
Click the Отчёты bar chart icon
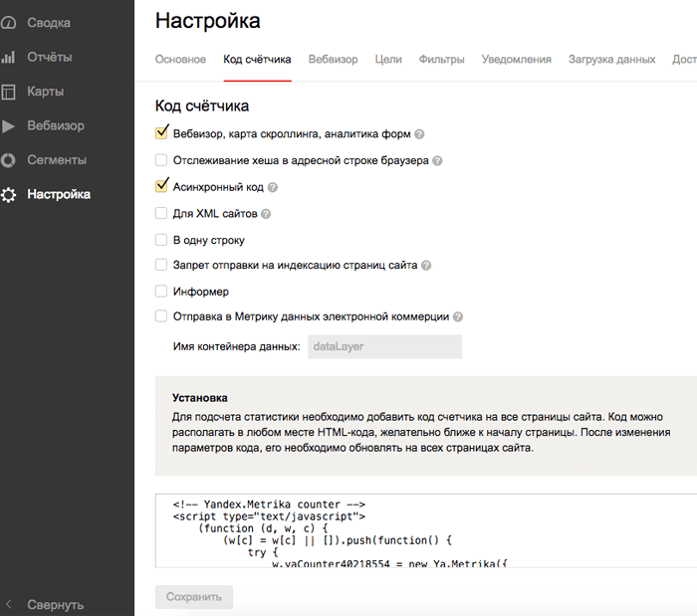pyautogui.click(x=8, y=57)
